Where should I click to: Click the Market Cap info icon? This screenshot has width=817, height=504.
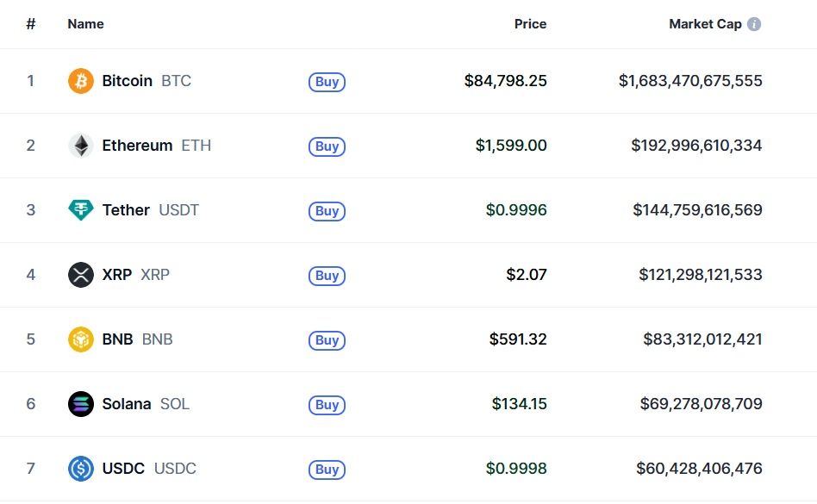click(754, 24)
